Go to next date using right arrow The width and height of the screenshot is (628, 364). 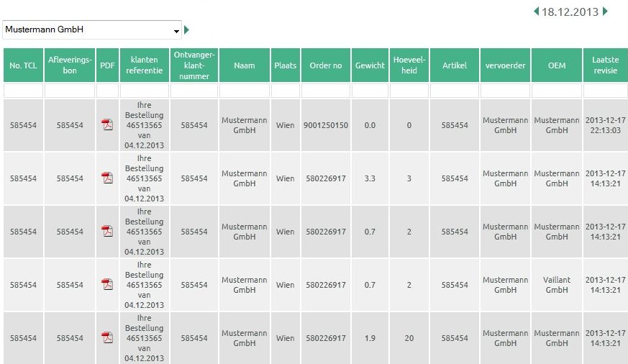pyautogui.click(x=605, y=12)
